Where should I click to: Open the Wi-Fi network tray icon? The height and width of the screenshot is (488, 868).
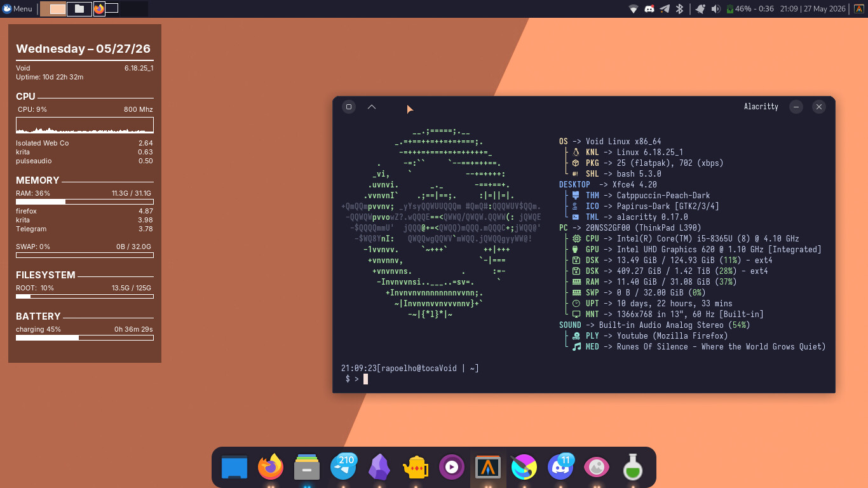tap(634, 9)
